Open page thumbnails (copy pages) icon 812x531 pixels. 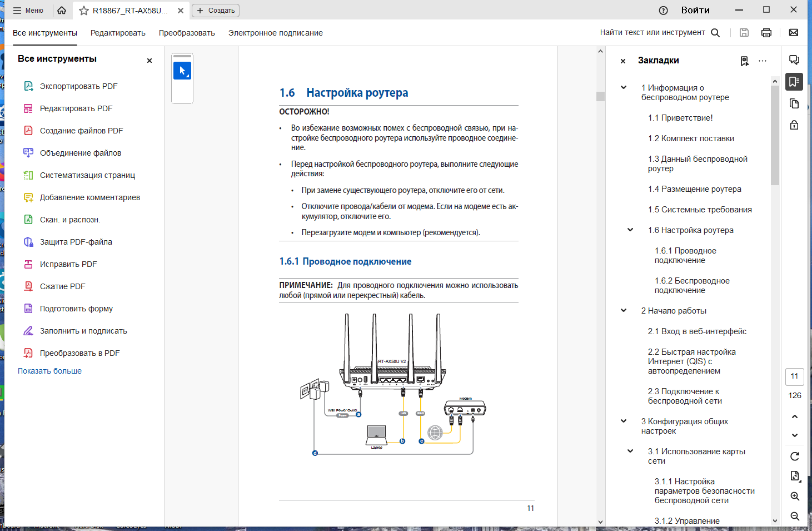[794, 103]
